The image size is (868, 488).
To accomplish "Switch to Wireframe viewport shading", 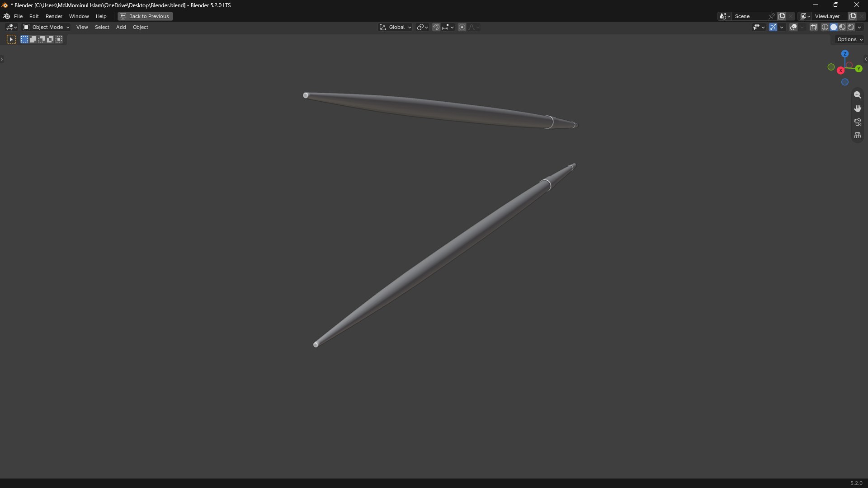I will coord(825,28).
